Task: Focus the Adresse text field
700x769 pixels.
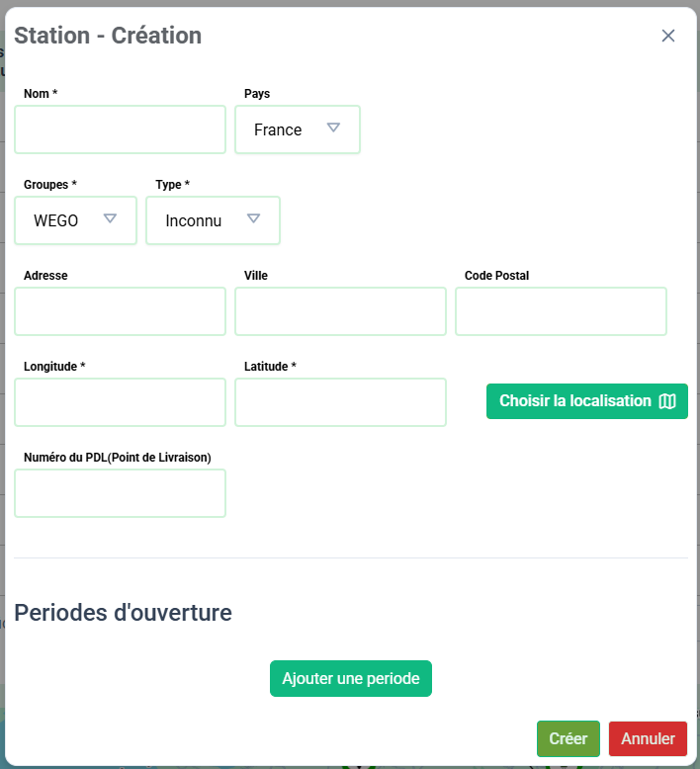Action: coord(120,311)
